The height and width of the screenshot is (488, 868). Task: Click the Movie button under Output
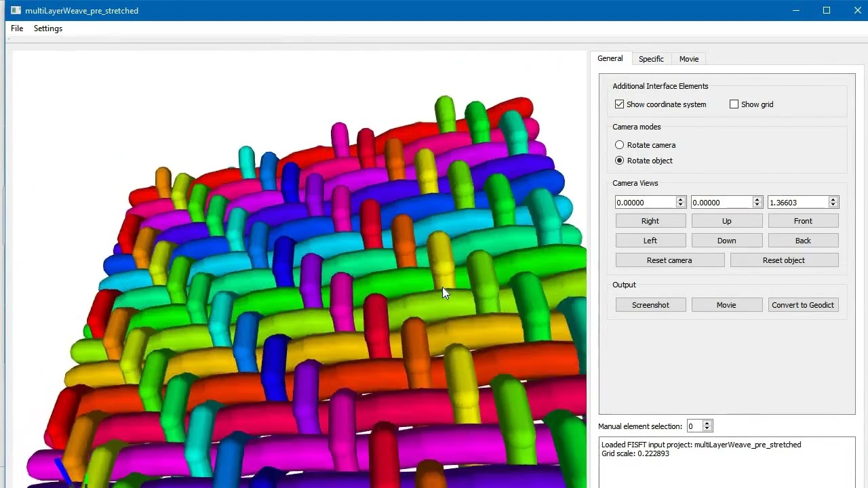(726, 305)
